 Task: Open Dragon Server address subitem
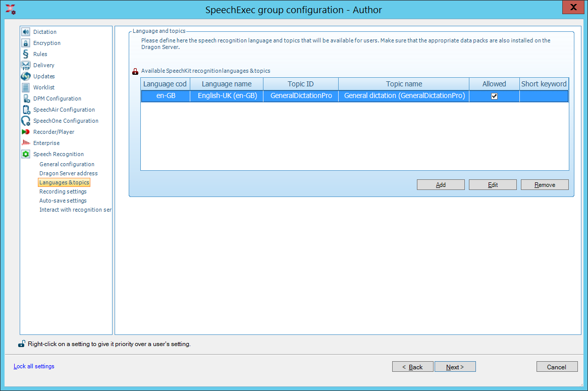(68, 173)
